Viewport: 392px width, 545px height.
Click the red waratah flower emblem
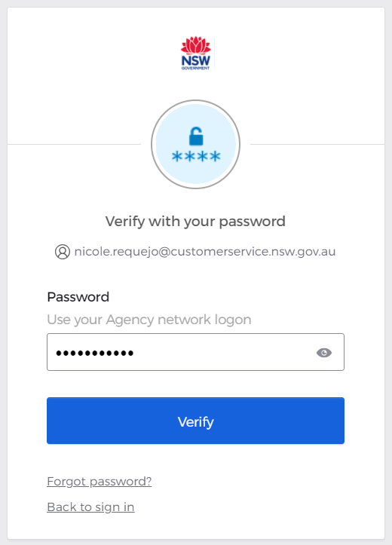click(x=196, y=45)
